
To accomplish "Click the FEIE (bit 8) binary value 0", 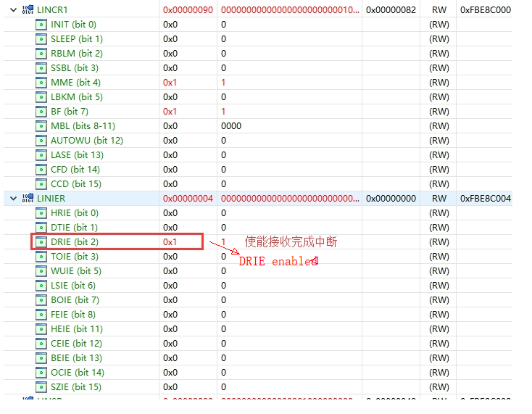I will click(223, 315).
